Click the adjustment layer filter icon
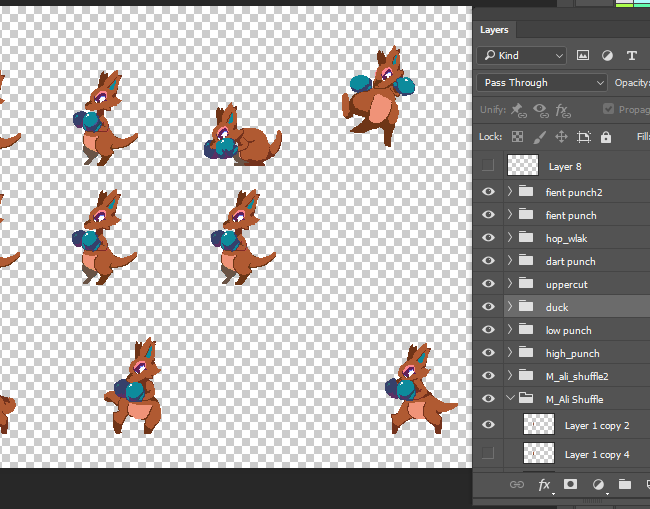The image size is (650, 509). click(607, 56)
